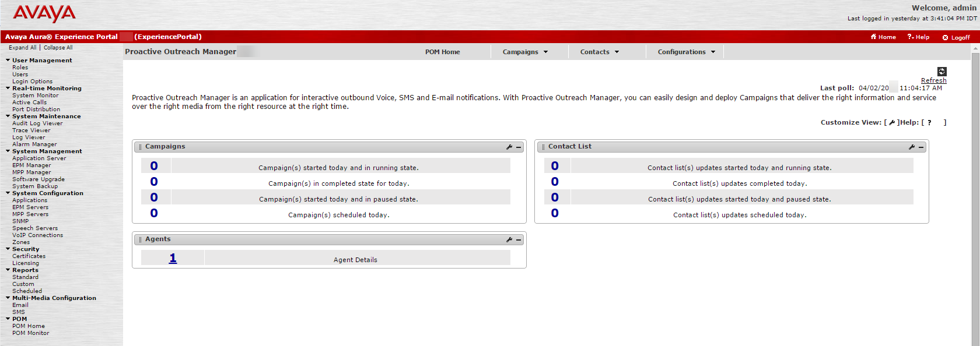Open Login Options

(x=33, y=82)
